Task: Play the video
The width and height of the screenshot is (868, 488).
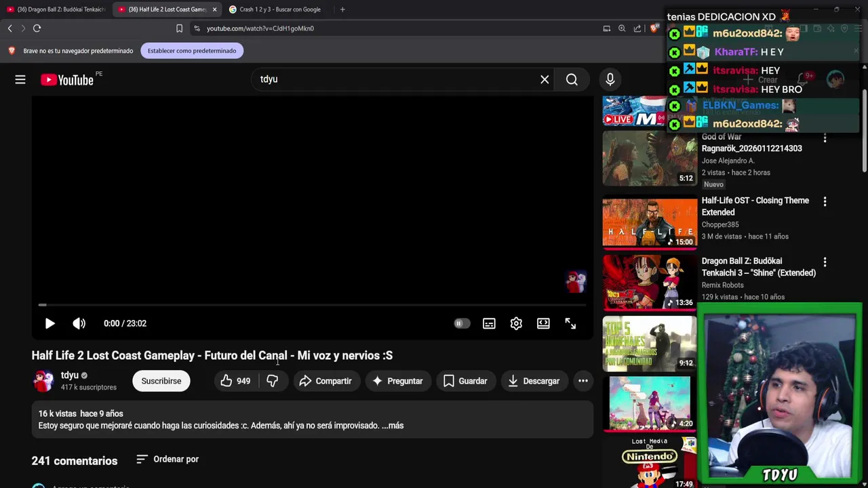Action: coord(50,324)
